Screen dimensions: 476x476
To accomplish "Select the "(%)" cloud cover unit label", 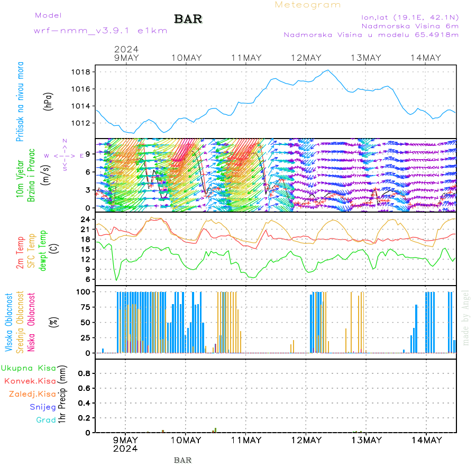I will coord(53,322).
